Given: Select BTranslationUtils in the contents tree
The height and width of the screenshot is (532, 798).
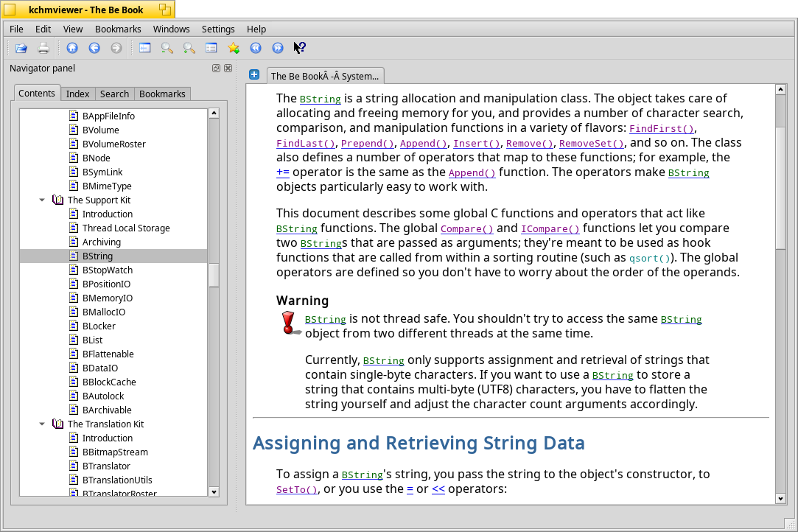Looking at the screenshot, I should click(x=117, y=480).
